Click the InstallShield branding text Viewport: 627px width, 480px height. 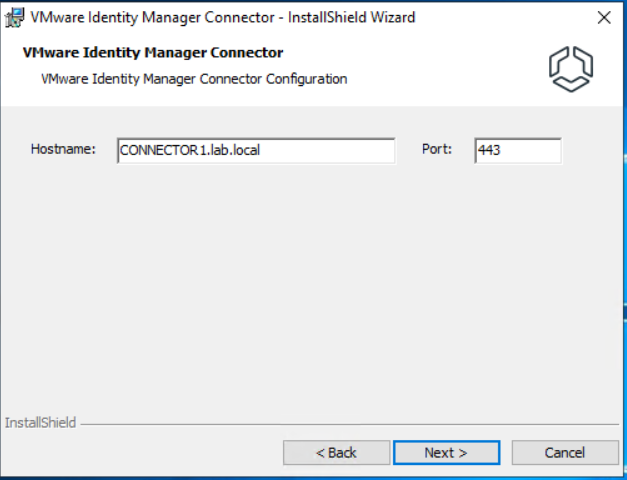click(x=40, y=423)
